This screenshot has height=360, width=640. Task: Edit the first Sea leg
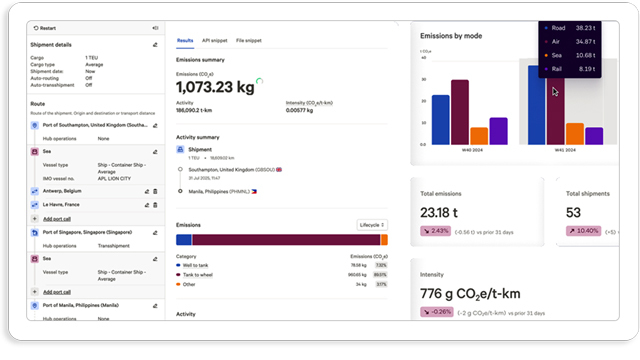pyautogui.click(x=155, y=152)
